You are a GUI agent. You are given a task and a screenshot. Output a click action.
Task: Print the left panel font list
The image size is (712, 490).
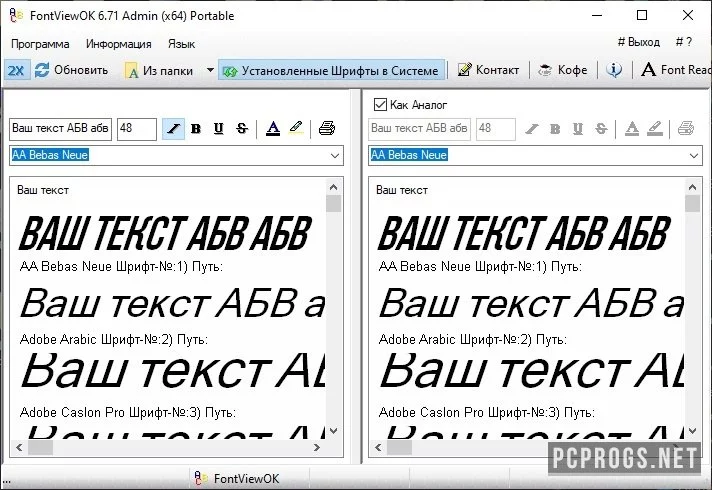tap(326, 129)
